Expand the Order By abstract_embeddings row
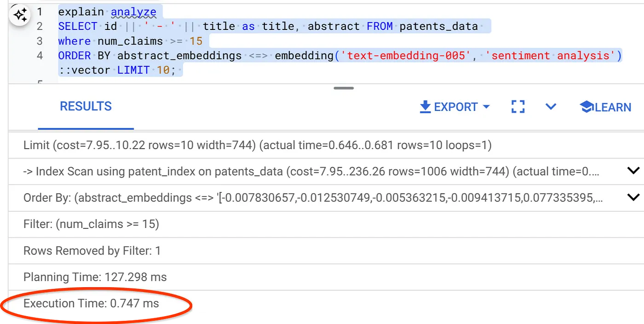644x324 pixels. pyautogui.click(x=633, y=197)
